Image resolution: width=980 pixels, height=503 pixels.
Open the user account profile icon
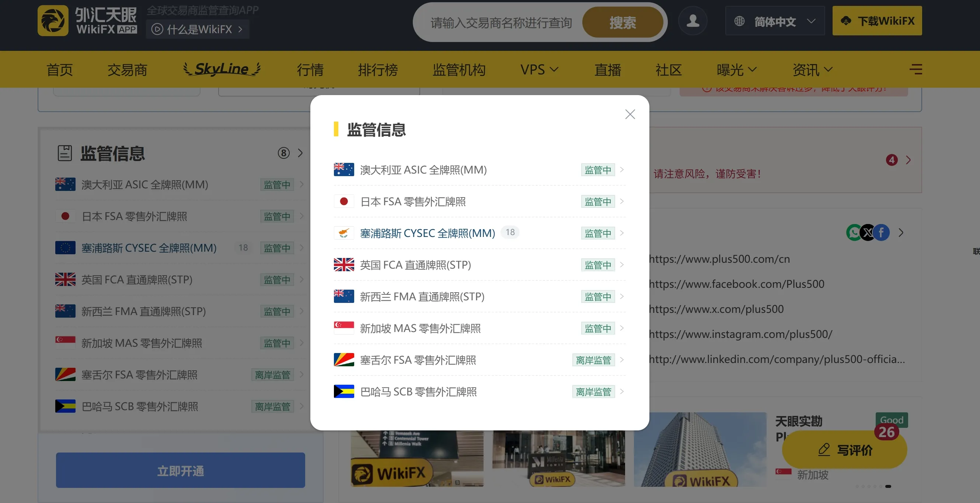tap(693, 21)
